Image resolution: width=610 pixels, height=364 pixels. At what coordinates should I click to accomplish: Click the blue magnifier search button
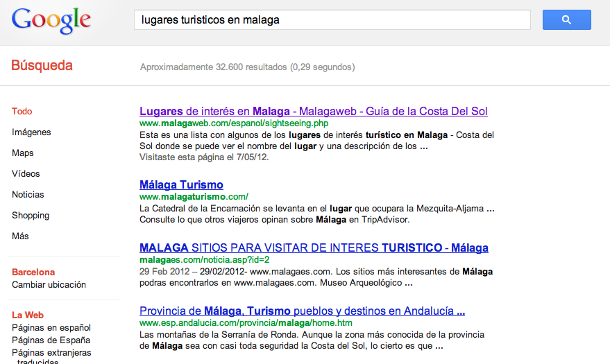coord(566,20)
